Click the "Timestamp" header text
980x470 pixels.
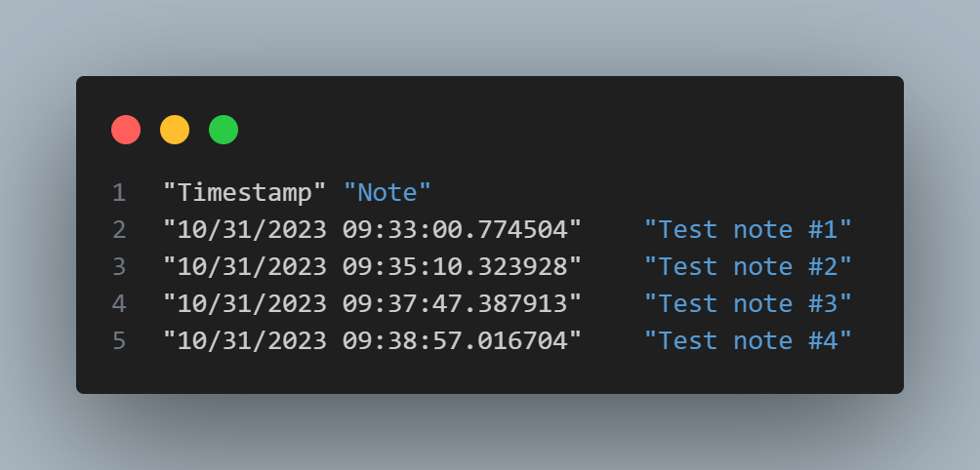click(x=245, y=193)
